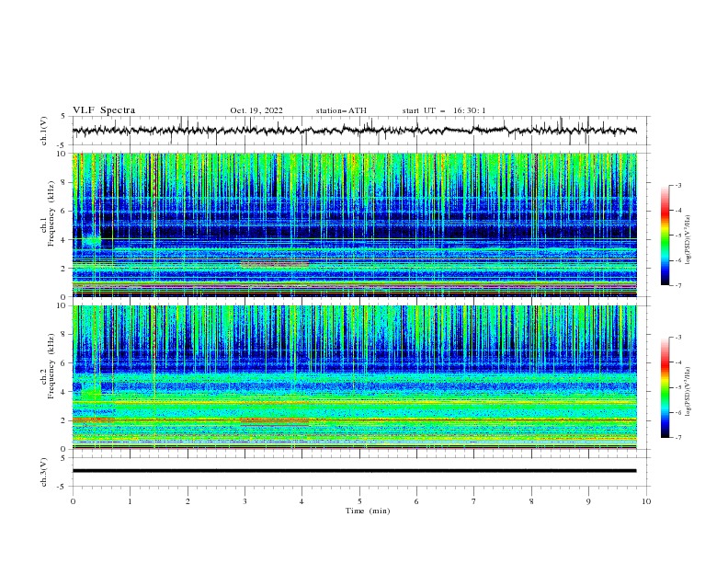Click the ch.1 'Frequency (kHz)' axis label
Image resolution: width=728 pixels, height=563 pixels.
[51, 212]
